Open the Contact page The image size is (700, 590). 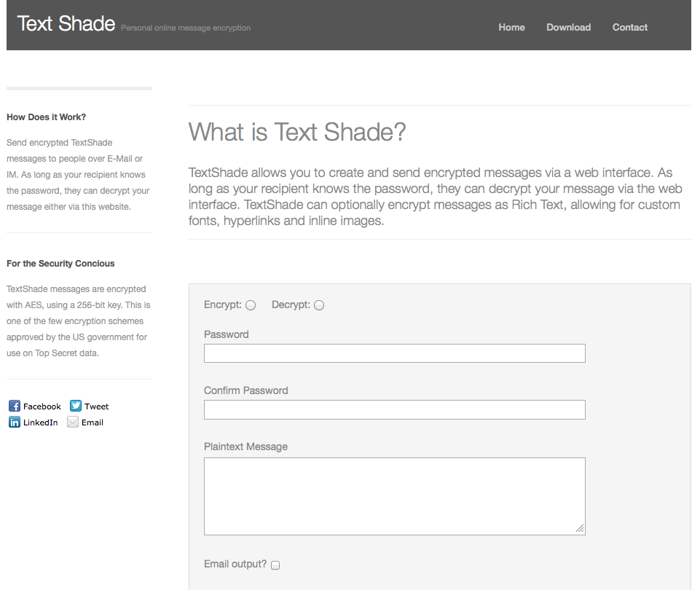tap(629, 27)
